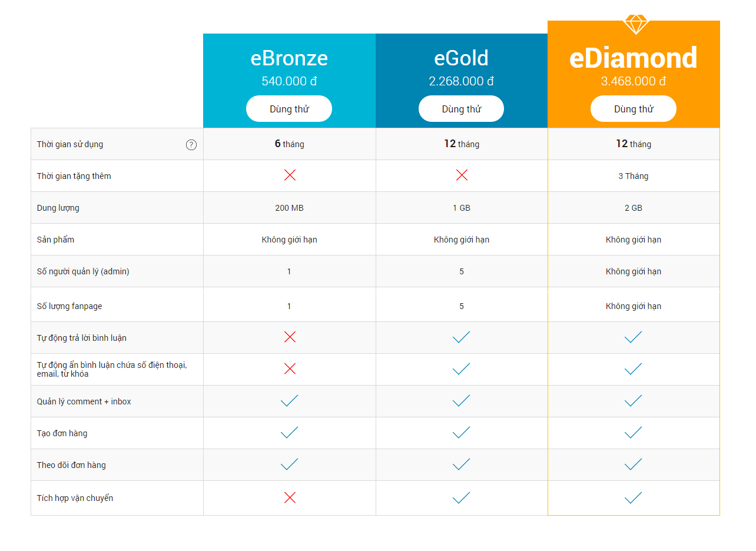The width and height of the screenshot is (756, 551).
Task: Click eGold shipping integration checkmark
Action: click(462, 497)
